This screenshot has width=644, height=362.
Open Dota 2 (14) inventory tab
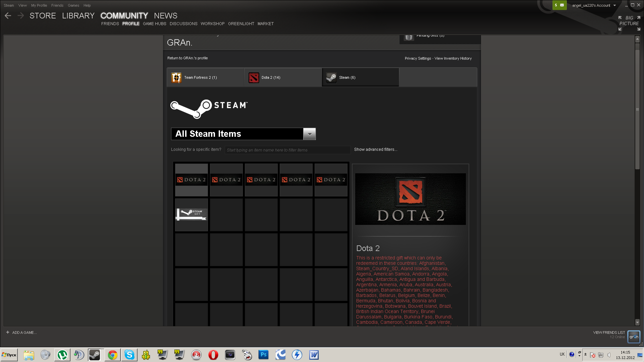click(x=283, y=77)
